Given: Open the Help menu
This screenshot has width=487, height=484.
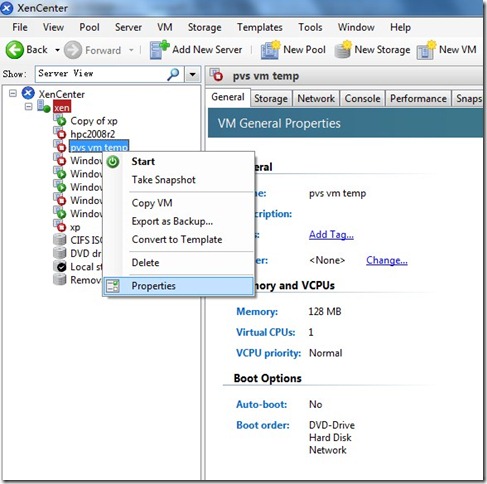Looking at the screenshot, I should (x=400, y=27).
